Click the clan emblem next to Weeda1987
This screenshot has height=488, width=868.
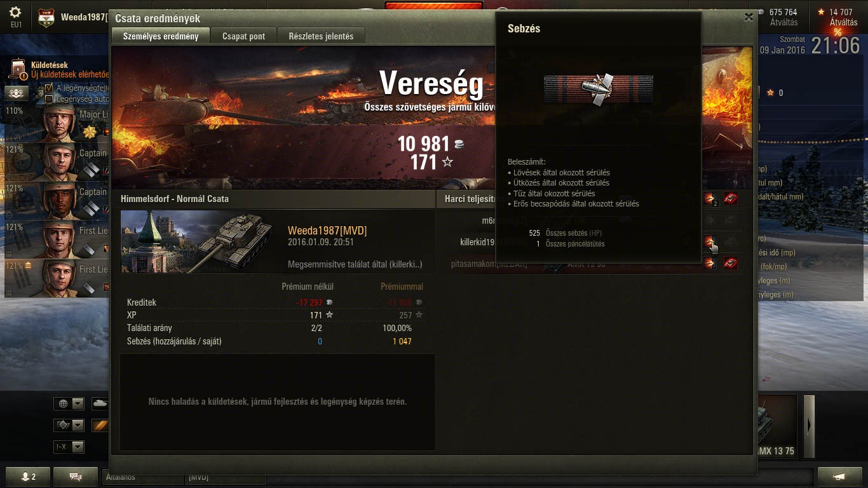46,18
